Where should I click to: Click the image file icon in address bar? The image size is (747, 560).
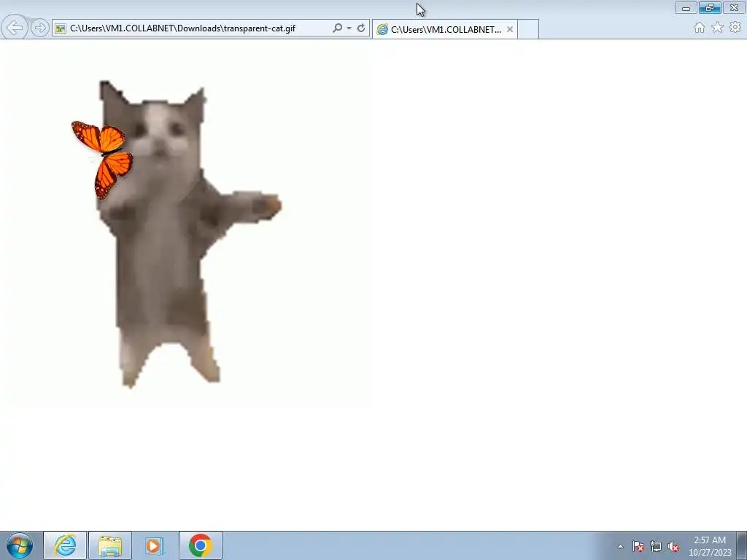pyautogui.click(x=61, y=28)
